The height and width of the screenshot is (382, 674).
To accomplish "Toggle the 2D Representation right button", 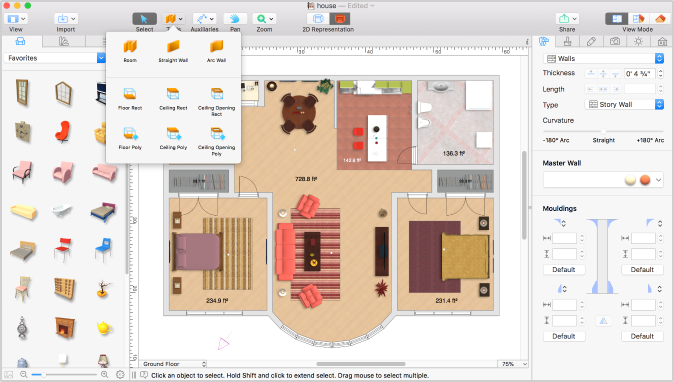I will [340, 18].
